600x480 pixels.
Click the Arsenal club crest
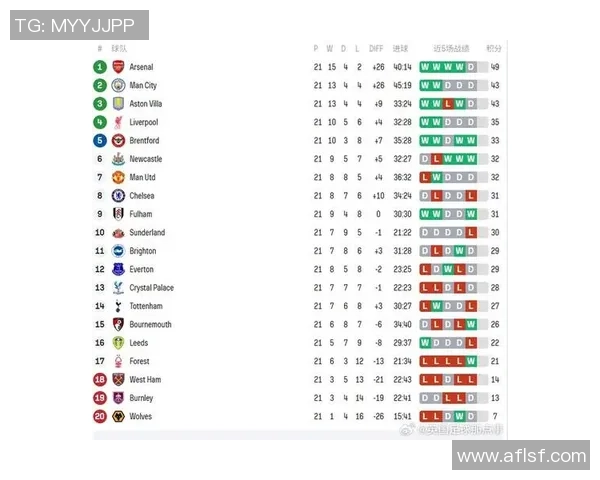pos(118,67)
